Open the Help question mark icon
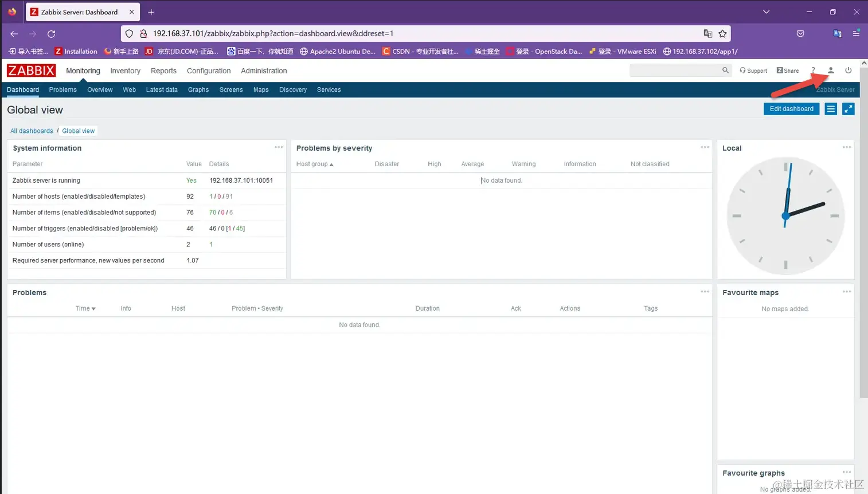Viewport: 868px width, 494px height. coord(813,70)
